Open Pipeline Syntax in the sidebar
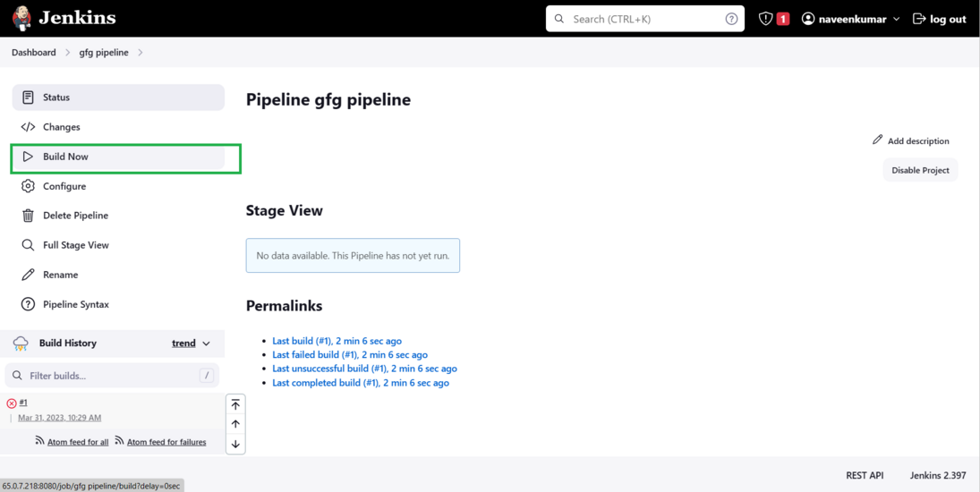This screenshot has width=980, height=492. [76, 304]
